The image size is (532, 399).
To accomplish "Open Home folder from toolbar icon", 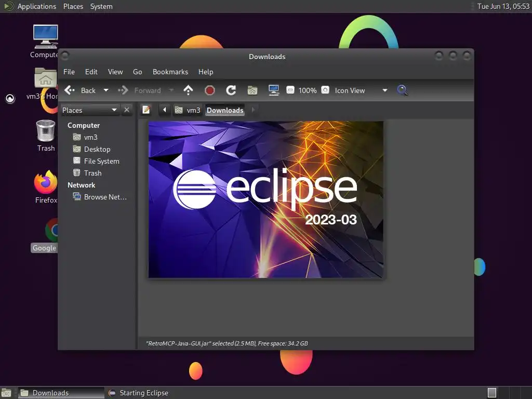I will click(x=252, y=90).
